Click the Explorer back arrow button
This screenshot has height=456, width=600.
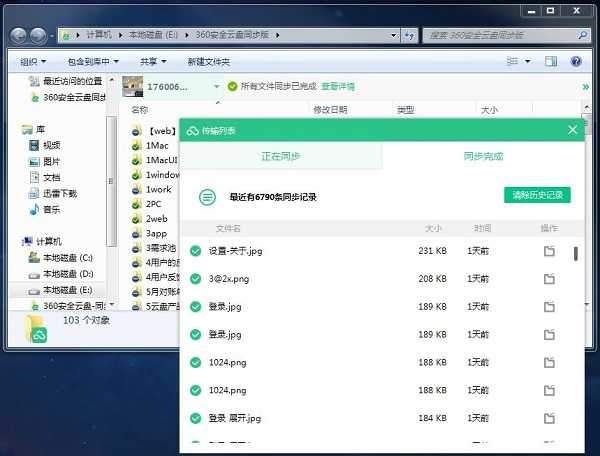pyautogui.click(x=18, y=36)
